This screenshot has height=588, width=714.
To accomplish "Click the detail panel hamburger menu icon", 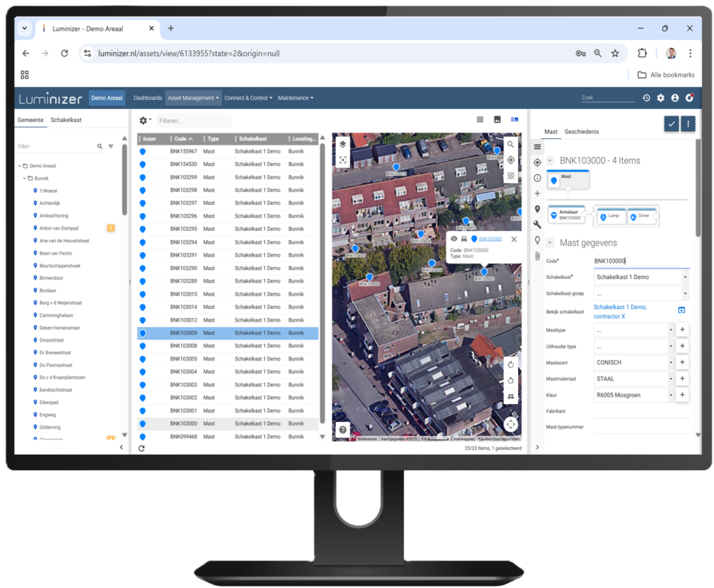I will point(538,146).
